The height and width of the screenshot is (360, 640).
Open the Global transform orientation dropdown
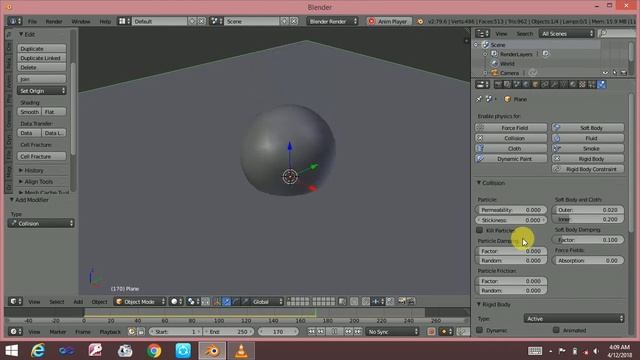point(267,302)
